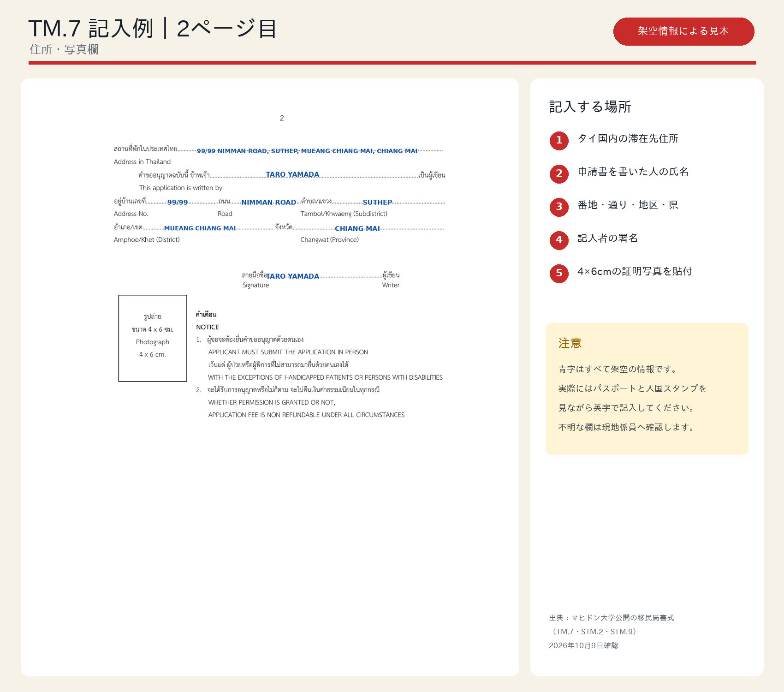Click the Tambol/Khwaeng (Subdistrict) label
The width and height of the screenshot is (784, 692).
(344, 214)
